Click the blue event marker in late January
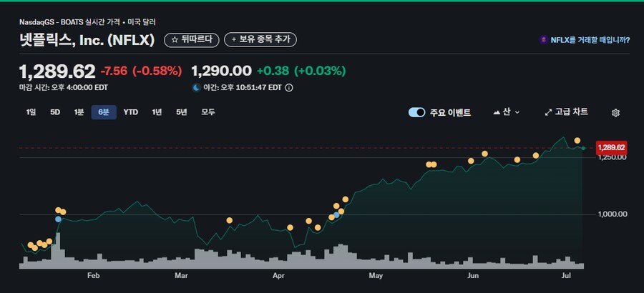The image size is (644, 293). 58,219
